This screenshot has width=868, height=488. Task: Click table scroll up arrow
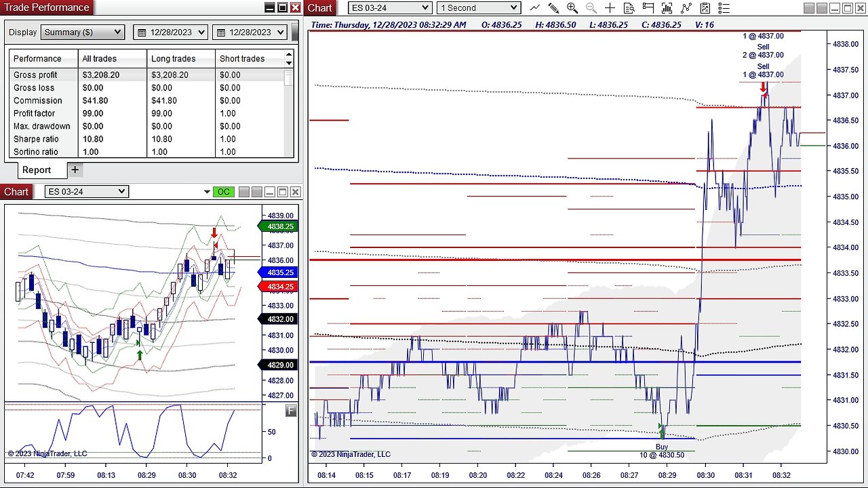coord(290,55)
